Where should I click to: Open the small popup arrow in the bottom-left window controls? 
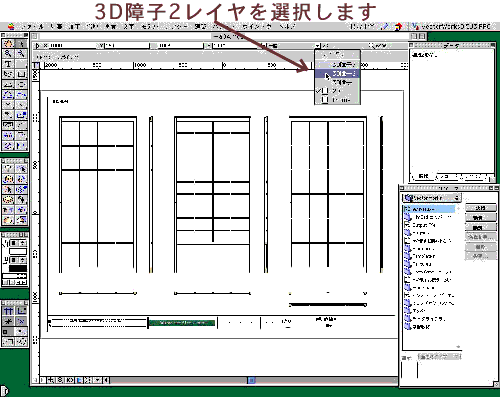click(x=98, y=380)
